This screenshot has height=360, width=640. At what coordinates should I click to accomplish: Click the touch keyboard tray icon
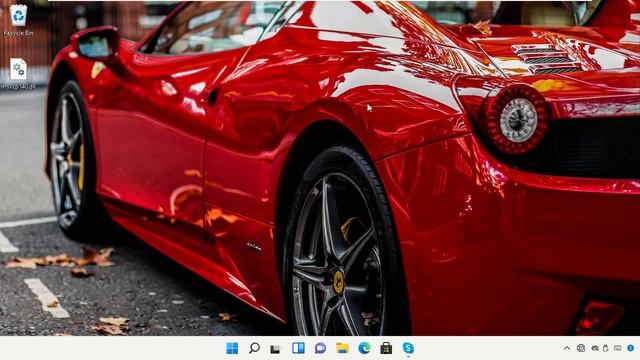(618, 348)
